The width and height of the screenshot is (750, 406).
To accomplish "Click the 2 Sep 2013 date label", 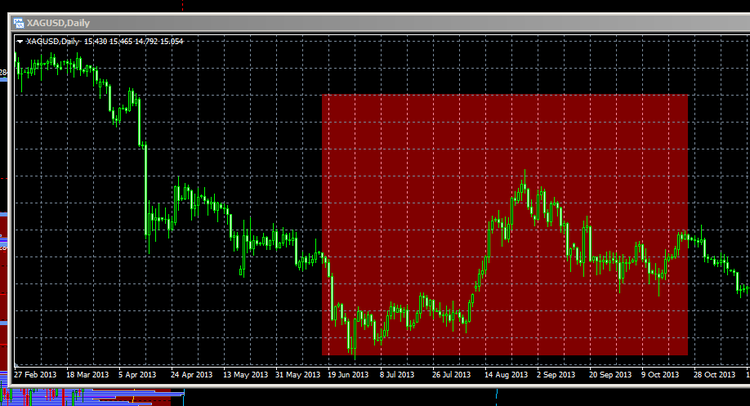I will coord(555,374).
